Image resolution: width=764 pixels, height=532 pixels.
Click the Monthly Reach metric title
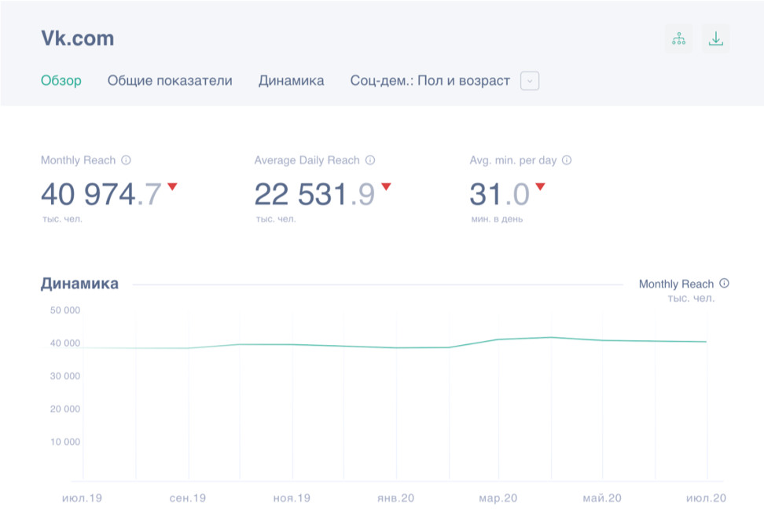pos(79,160)
